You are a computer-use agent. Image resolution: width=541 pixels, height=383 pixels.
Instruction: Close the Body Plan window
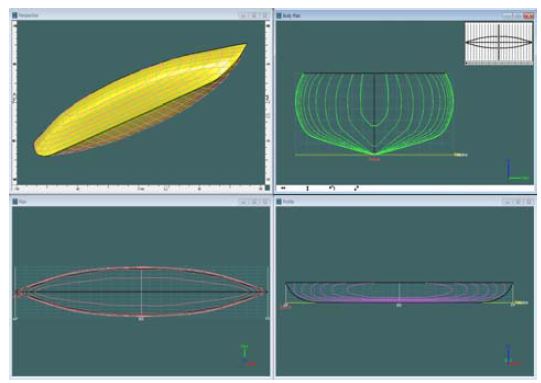pos(528,16)
